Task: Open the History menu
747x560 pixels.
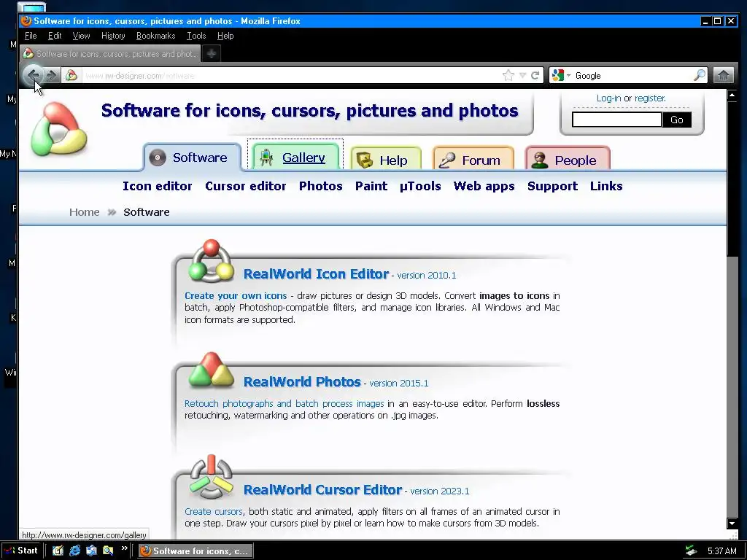Action: (113, 36)
